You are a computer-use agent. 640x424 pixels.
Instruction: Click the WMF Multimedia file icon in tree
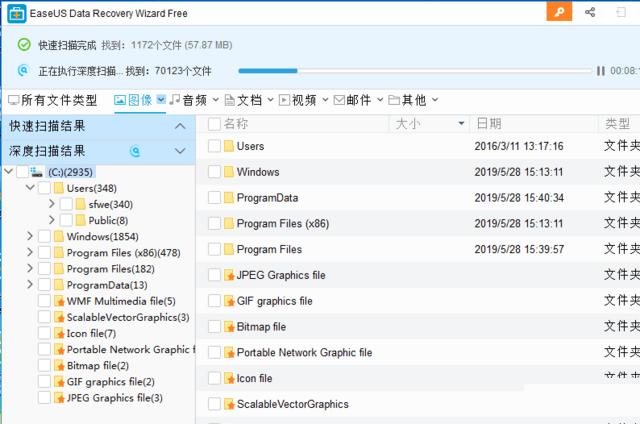coord(59,301)
